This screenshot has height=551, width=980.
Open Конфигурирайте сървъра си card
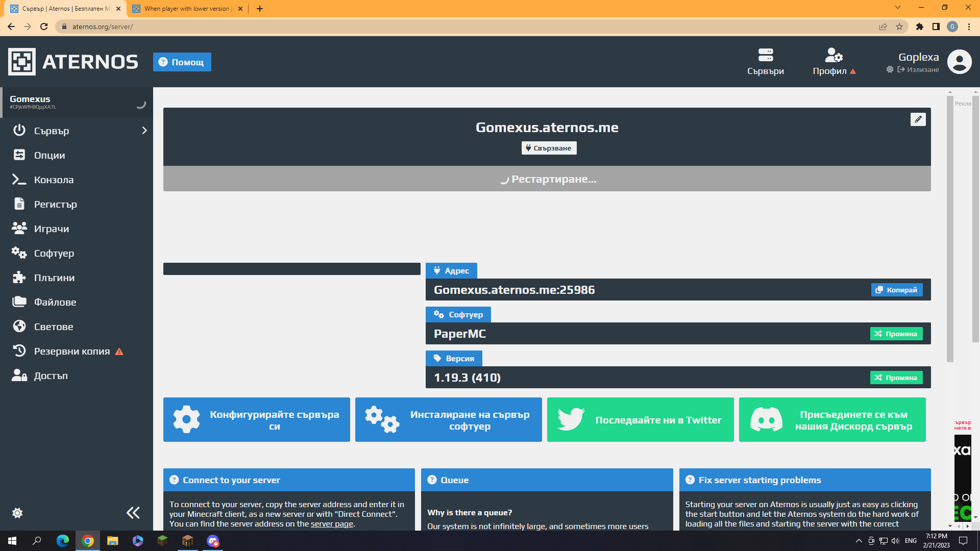(257, 420)
